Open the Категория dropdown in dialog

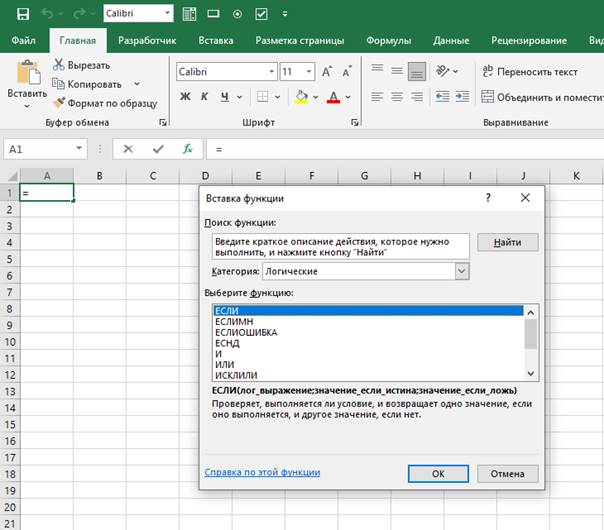click(461, 271)
